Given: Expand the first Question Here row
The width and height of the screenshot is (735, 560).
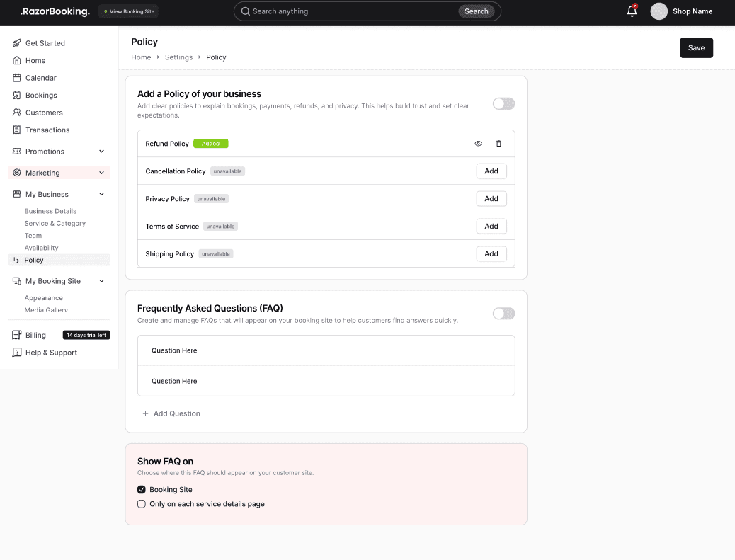Looking at the screenshot, I should coord(326,350).
